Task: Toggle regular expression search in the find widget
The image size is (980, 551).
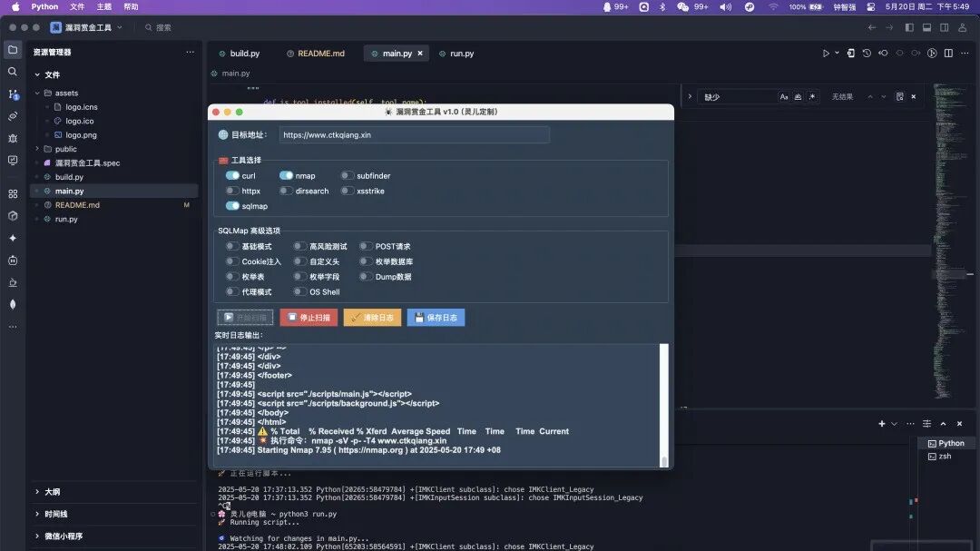Action: (812, 97)
